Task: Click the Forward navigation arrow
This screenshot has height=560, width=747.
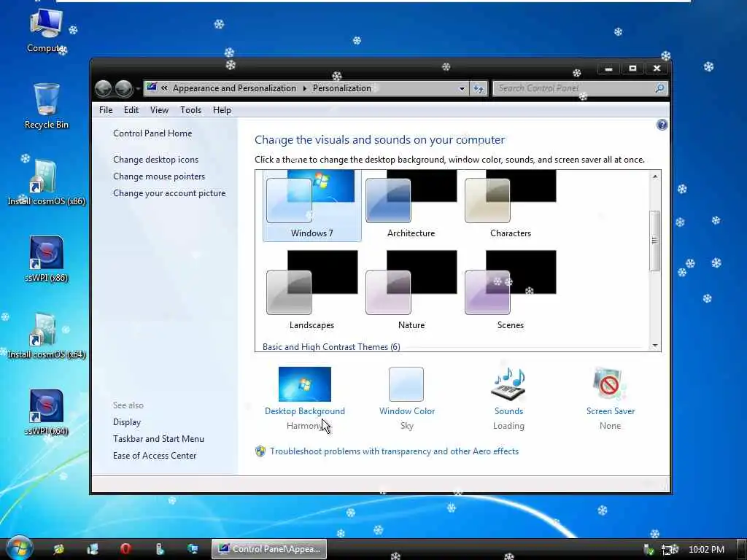Action: pyautogui.click(x=124, y=88)
